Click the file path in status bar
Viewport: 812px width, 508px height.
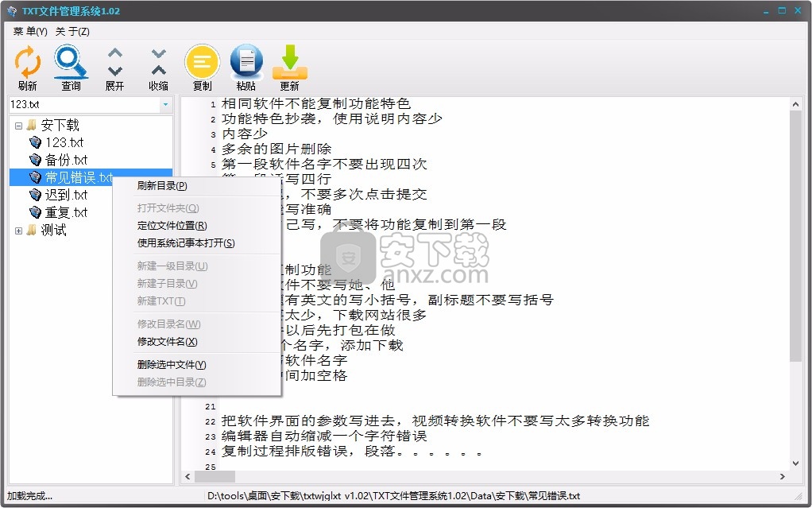coord(393,496)
